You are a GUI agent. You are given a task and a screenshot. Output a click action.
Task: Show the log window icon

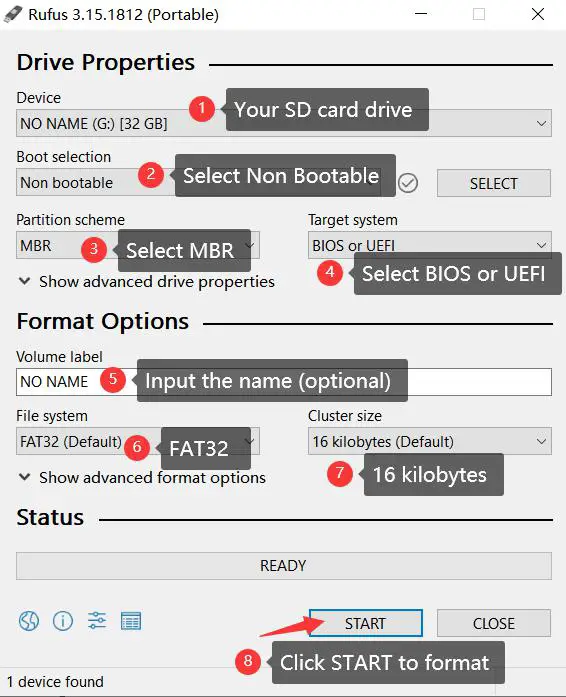pos(131,621)
